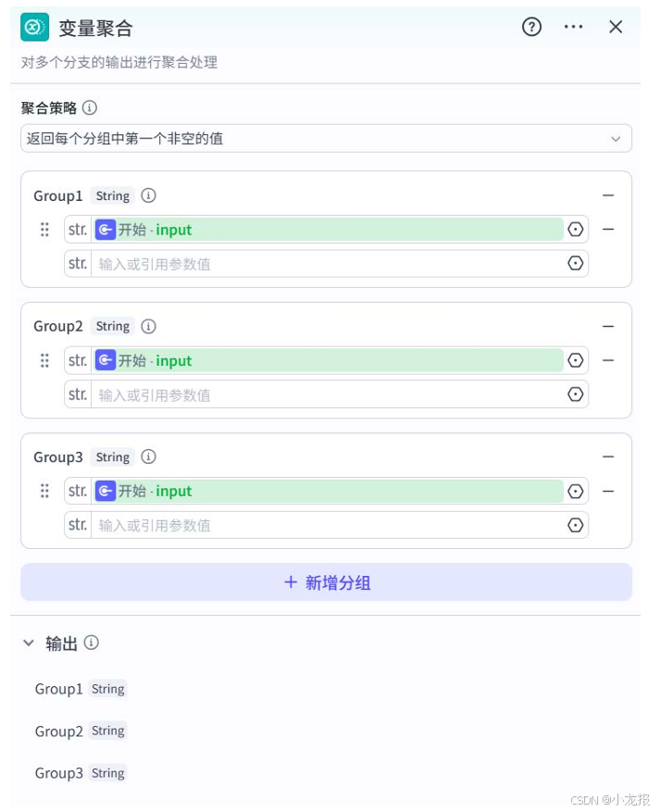Open the str. type selector in Group1

point(77,229)
